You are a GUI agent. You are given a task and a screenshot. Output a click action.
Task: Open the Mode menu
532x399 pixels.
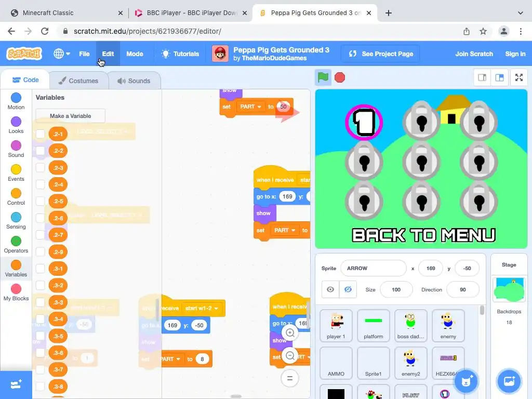pyautogui.click(x=135, y=54)
